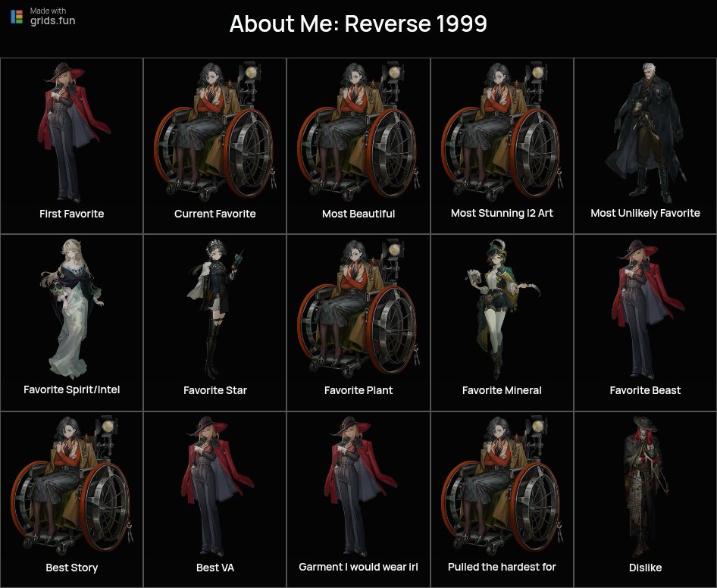This screenshot has width=717, height=588.
Task: Open the 'Made with grids.fun' link text
Action: pyautogui.click(x=52, y=17)
